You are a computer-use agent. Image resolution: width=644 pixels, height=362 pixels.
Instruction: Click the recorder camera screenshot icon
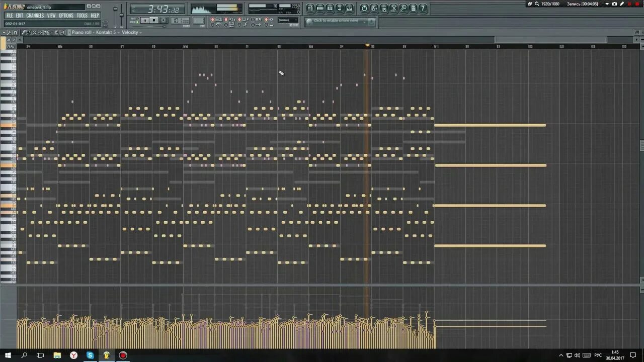pos(614,4)
